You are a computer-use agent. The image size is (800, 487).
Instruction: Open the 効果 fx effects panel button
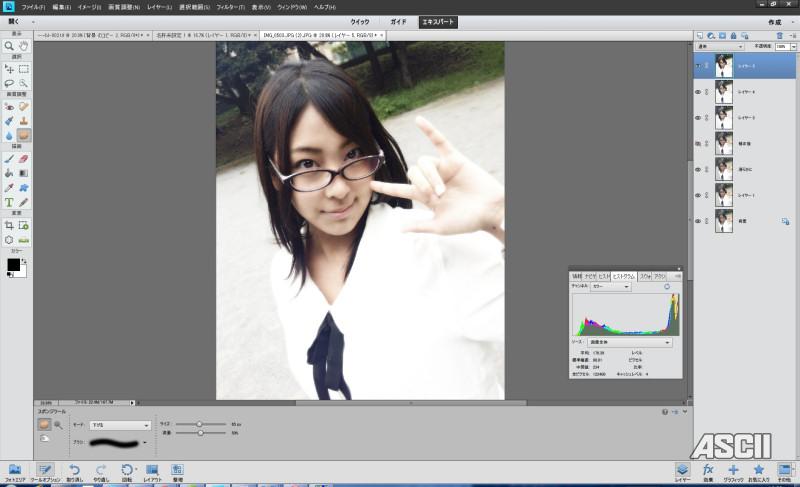point(708,473)
